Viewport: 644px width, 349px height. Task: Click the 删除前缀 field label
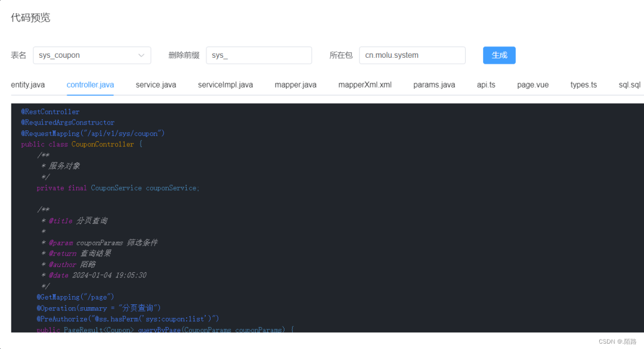click(x=184, y=55)
